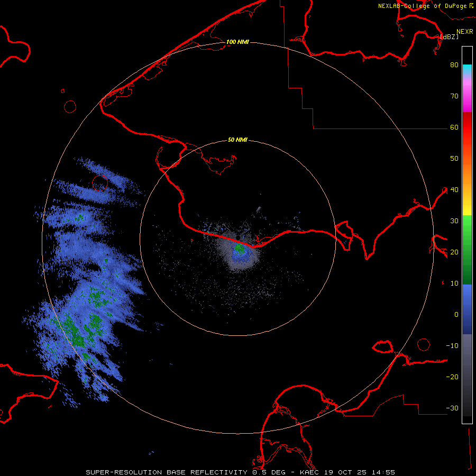476x476 pixels.
Task: Click the KAEC 19 OCT 25 14:55 timestamp
Action: tap(347, 472)
